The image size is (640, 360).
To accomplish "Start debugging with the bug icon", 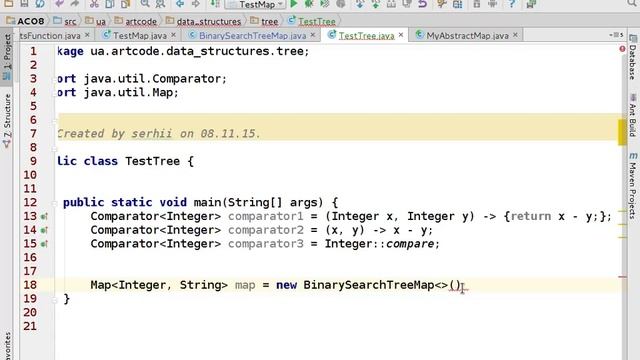I will pyautogui.click(x=309, y=4).
